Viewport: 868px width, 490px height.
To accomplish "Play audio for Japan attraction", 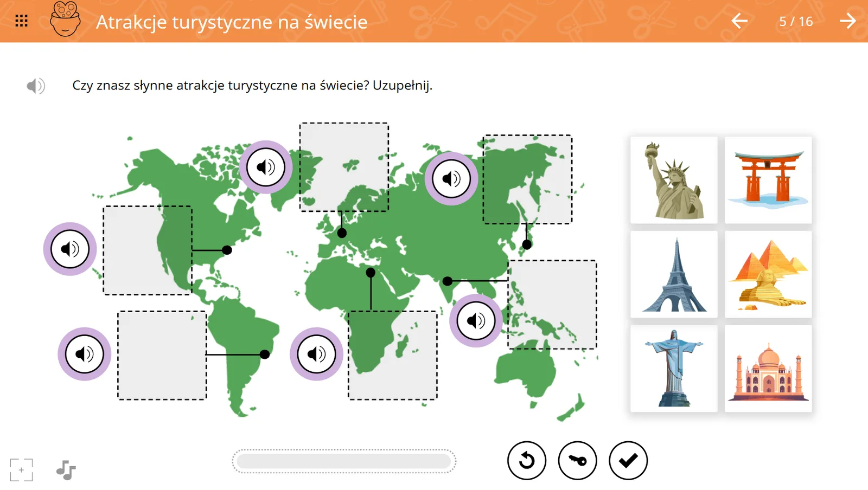I will pyautogui.click(x=451, y=178).
